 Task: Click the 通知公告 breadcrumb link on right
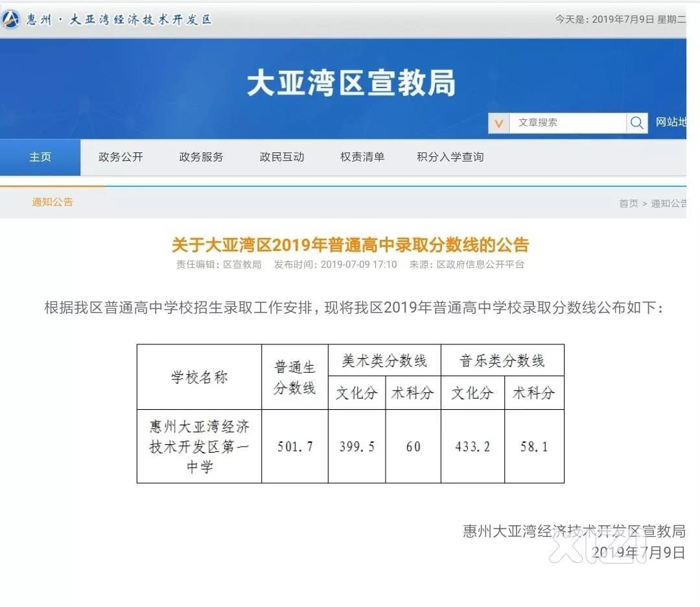pos(668,204)
